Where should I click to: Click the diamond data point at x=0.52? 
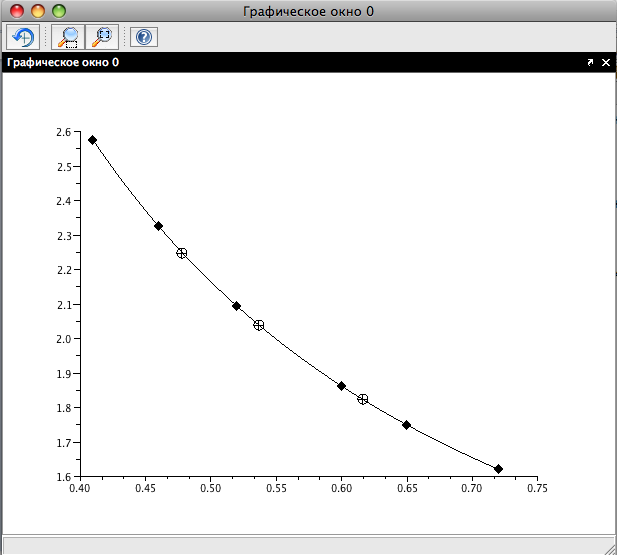tap(236, 306)
